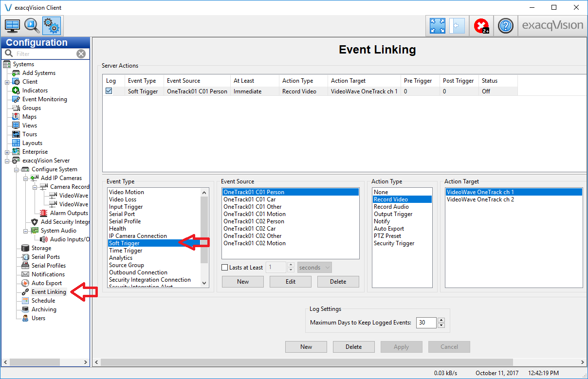Sort by the Action Target column header

click(x=365, y=81)
